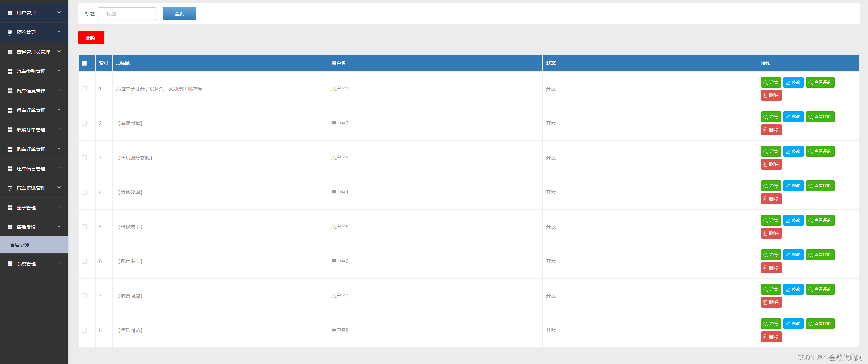The width and height of the screenshot is (868, 364).
Task: Click the 系统管理 table icon
Action: coord(10,264)
